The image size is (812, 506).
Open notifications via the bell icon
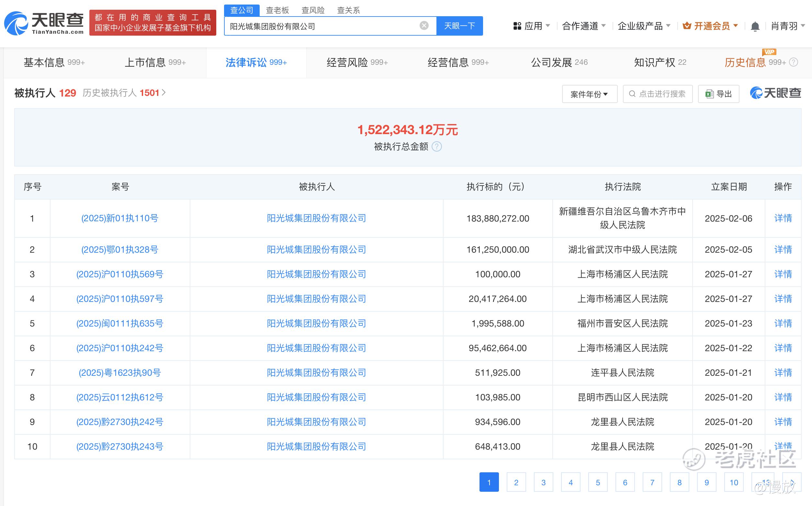coord(755,26)
